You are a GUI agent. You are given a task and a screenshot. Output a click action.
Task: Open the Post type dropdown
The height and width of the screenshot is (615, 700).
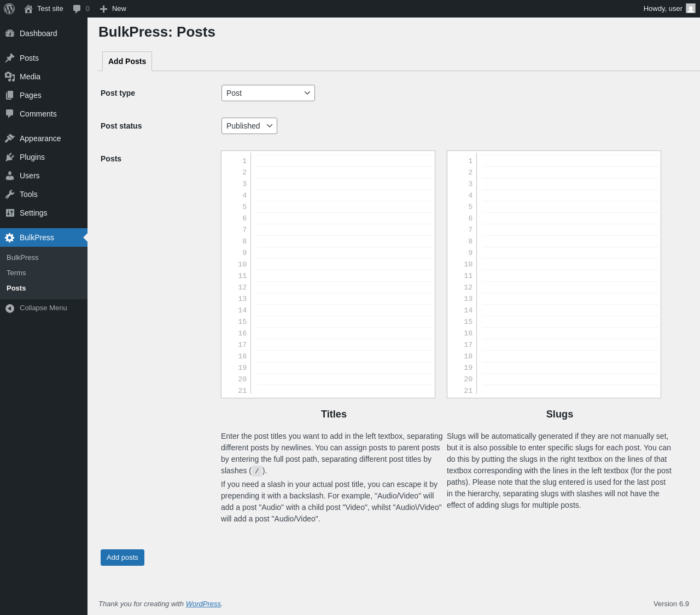pos(268,93)
